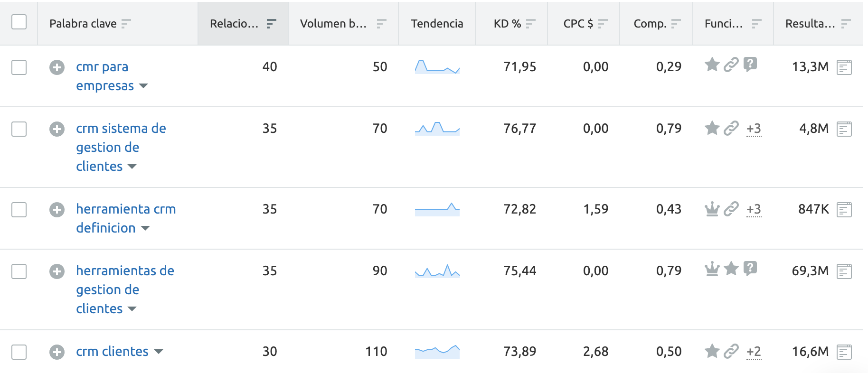
Task: Click link icon in "crm clientes" row
Action: [x=731, y=351]
